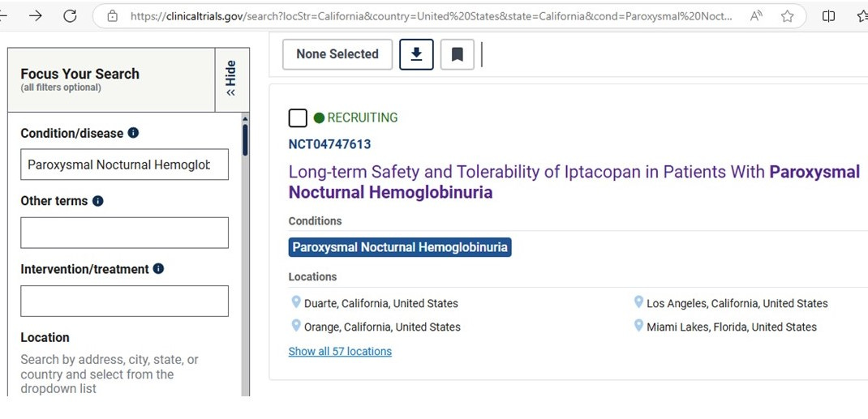The width and height of the screenshot is (868, 419).
Task: Click info icon next to Condition/disease
Action: point(133,133)
